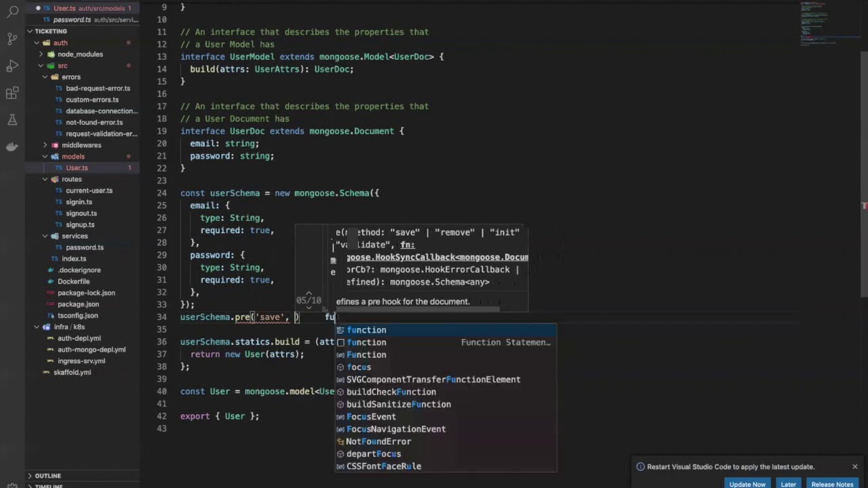Screen dimensions: 868x488
Task: Open the Source Control view
Action: [x=12, y=39]
